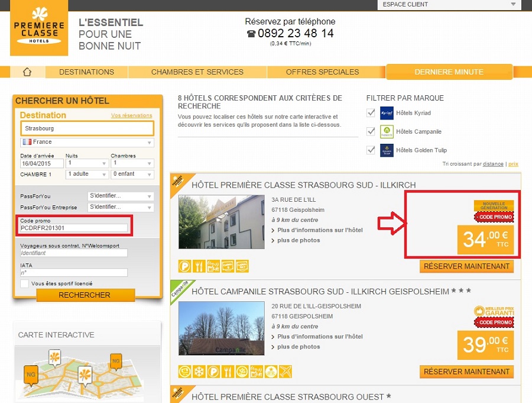The image size is (532, 403).
Task: Click the Rechercher button
Action: point(85,295)
